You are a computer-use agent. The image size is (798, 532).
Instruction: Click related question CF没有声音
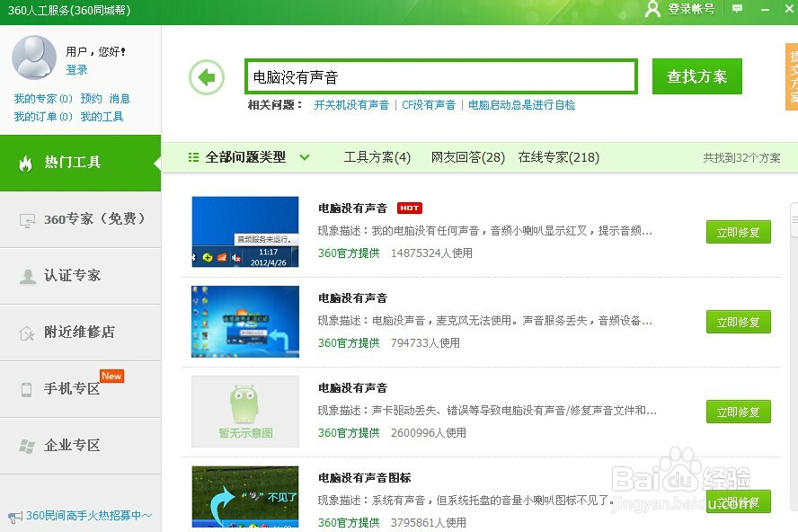coord(429,105)
